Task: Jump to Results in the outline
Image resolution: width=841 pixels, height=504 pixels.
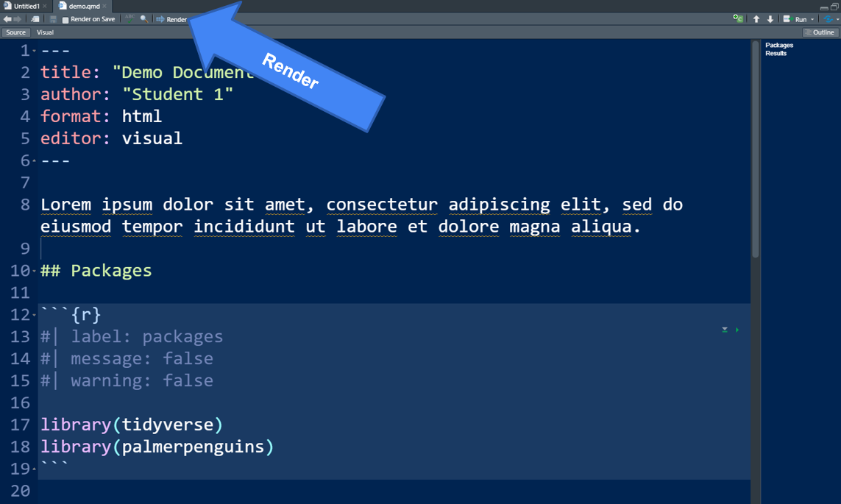Action: click(776, 54)
